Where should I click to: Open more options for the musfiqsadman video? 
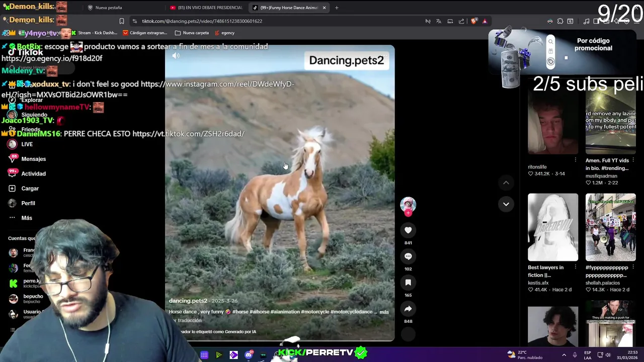pyautogui.click(x=633, y=160)
